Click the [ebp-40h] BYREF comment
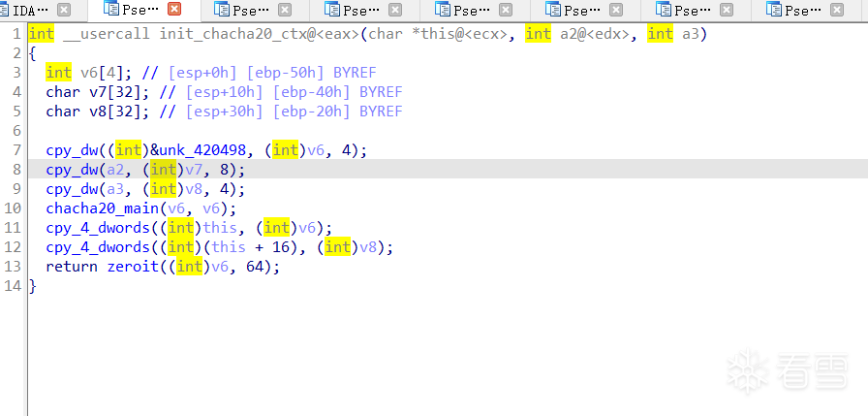Image resolution: width=868 pixels, height=416 pixels. click(338, 92)
